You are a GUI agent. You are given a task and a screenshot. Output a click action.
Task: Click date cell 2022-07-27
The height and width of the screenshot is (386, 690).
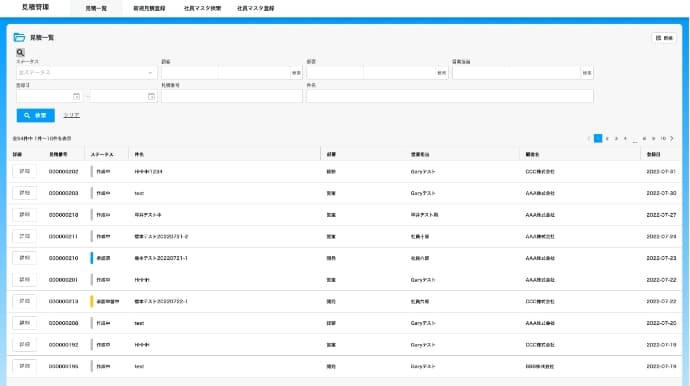661,215
